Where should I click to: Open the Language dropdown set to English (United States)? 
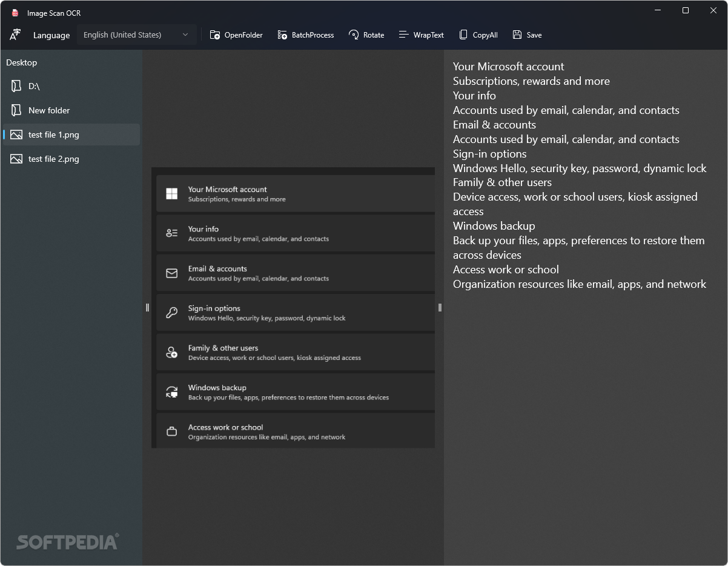(x=136, y=35)
